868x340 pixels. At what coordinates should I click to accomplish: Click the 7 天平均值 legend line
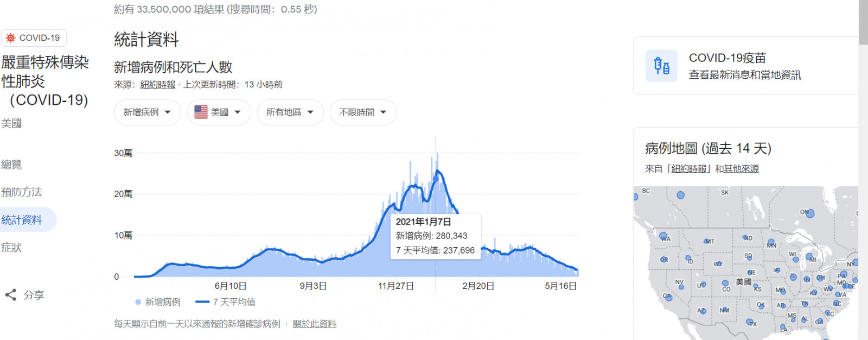click(202, 302)
